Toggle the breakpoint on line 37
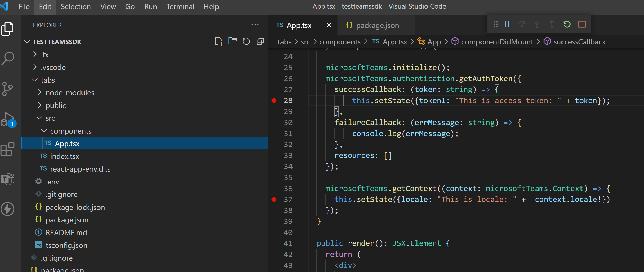Screen dimensions: 644x272 coord(274,199)
